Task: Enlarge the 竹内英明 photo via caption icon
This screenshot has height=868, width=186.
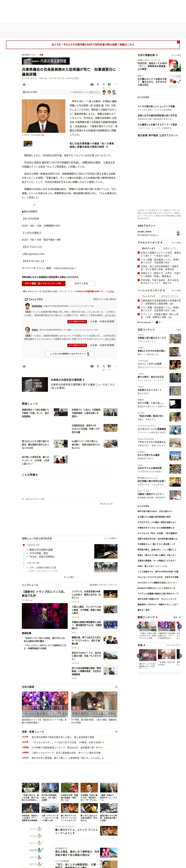Action: coord(43,135)
